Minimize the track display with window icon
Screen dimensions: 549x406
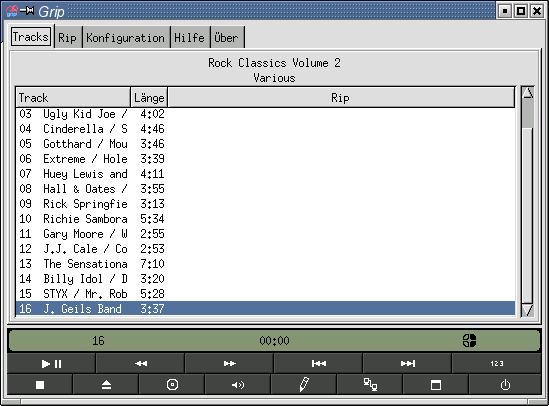pyautogui.click(x=436, y=385)
